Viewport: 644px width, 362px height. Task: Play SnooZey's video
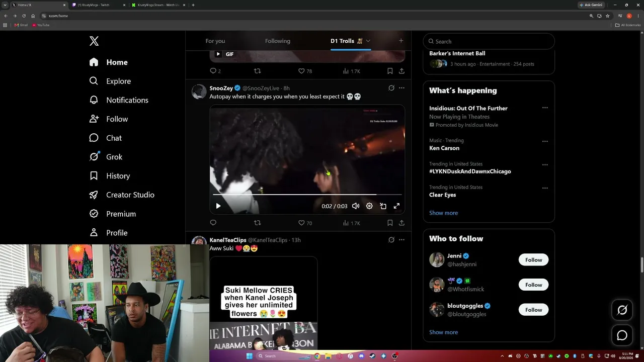pos(218,206)
